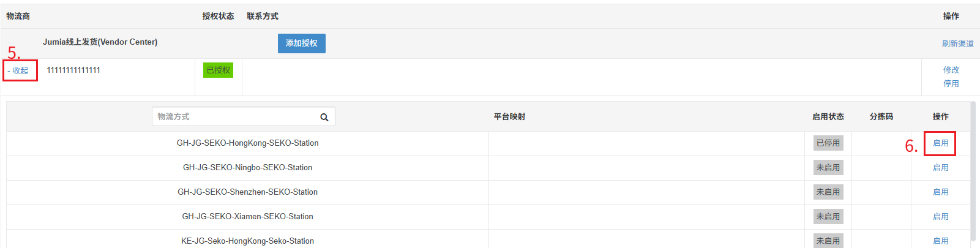Screen dimensions: 980x248
Task: Click the 修改 link for account 11111111111111
Action: point(951,70)
